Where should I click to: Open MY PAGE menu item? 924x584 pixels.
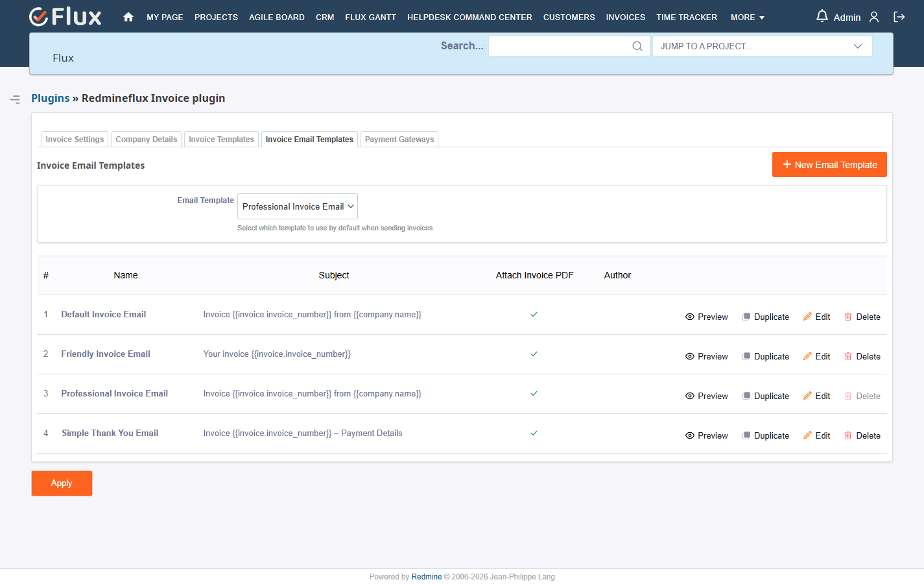click(x=165, y=18)
